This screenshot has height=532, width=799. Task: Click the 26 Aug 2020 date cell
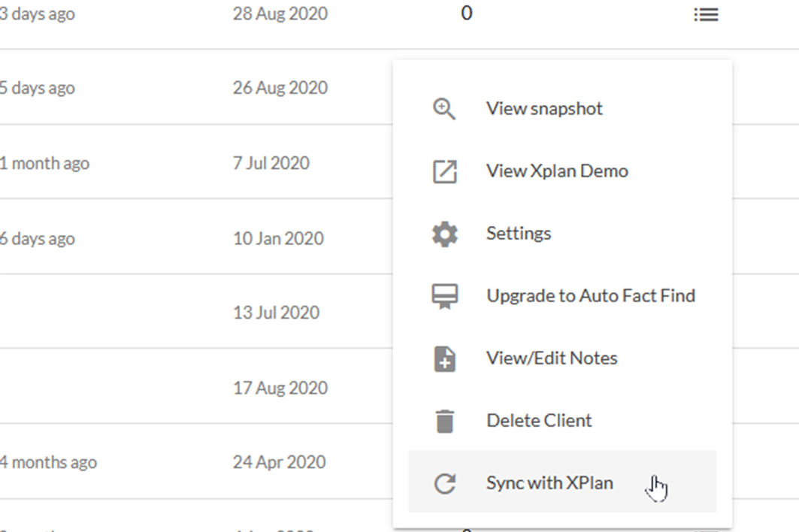point(280,88)
